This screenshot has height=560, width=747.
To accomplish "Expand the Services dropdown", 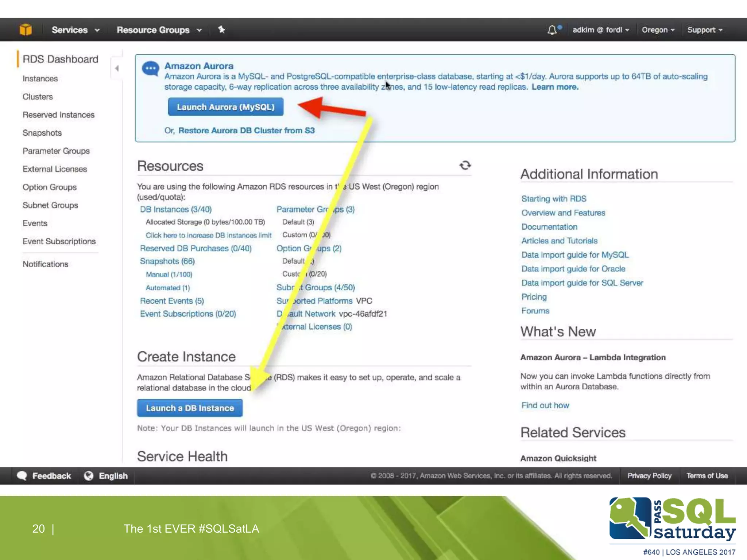I will (x=75, y=30).
